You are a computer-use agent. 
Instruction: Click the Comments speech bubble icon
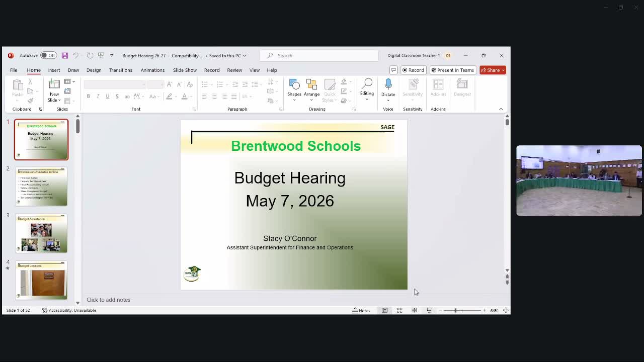[x=393, y=70]
